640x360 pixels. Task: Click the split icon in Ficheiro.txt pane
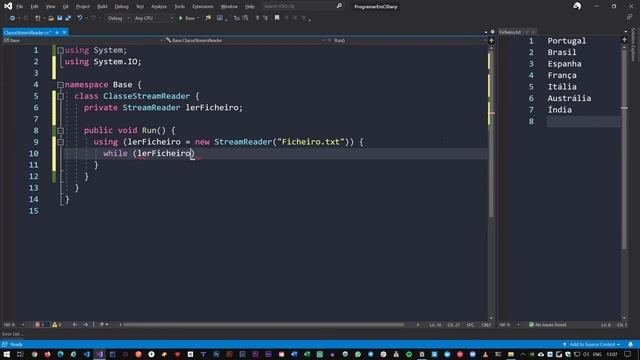coord(624,40)
